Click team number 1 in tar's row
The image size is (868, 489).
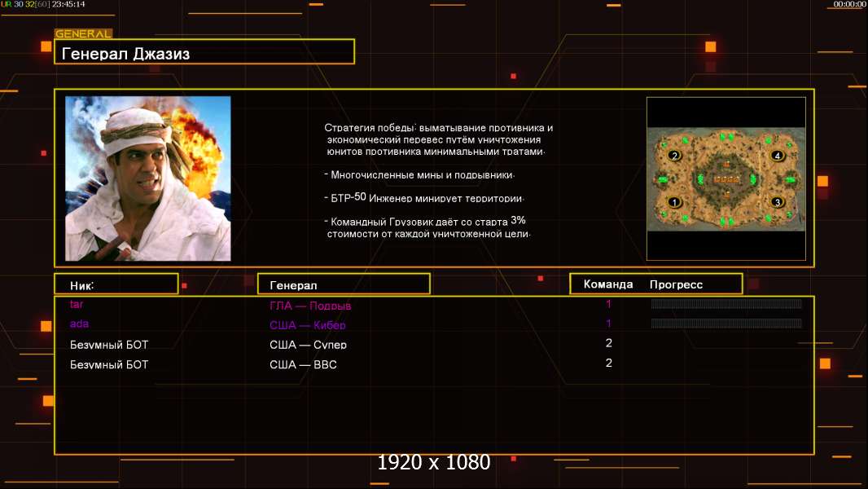[x=608, y=303]
